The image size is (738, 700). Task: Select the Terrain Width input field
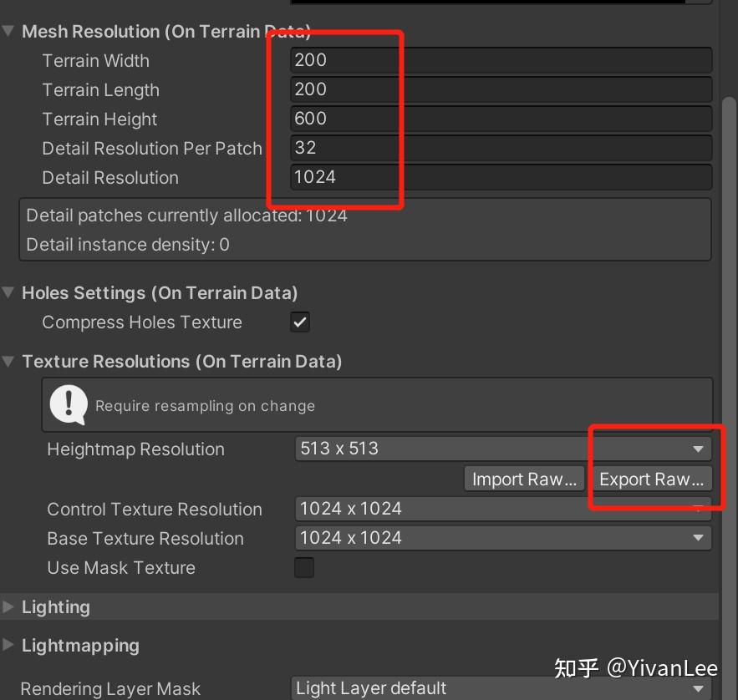pyautogui.click(x=501, y=60)
